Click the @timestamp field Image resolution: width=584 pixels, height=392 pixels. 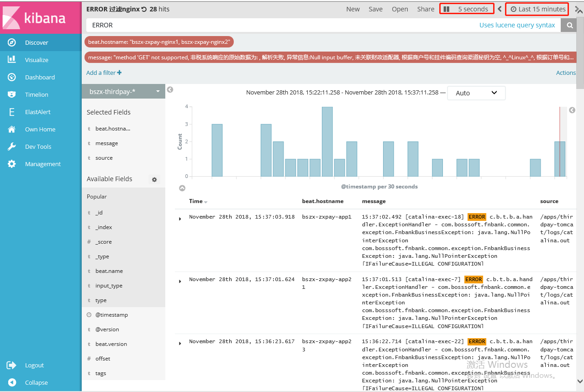(111, 315)
